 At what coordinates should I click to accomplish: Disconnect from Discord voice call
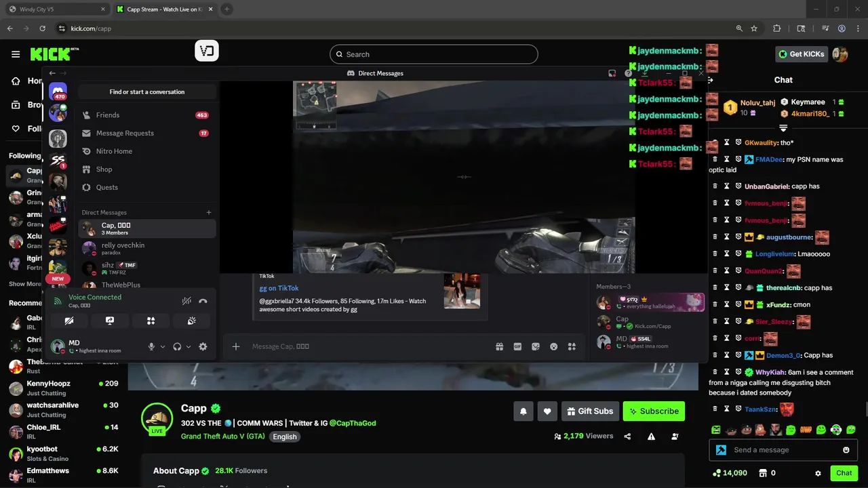point(203,301)
